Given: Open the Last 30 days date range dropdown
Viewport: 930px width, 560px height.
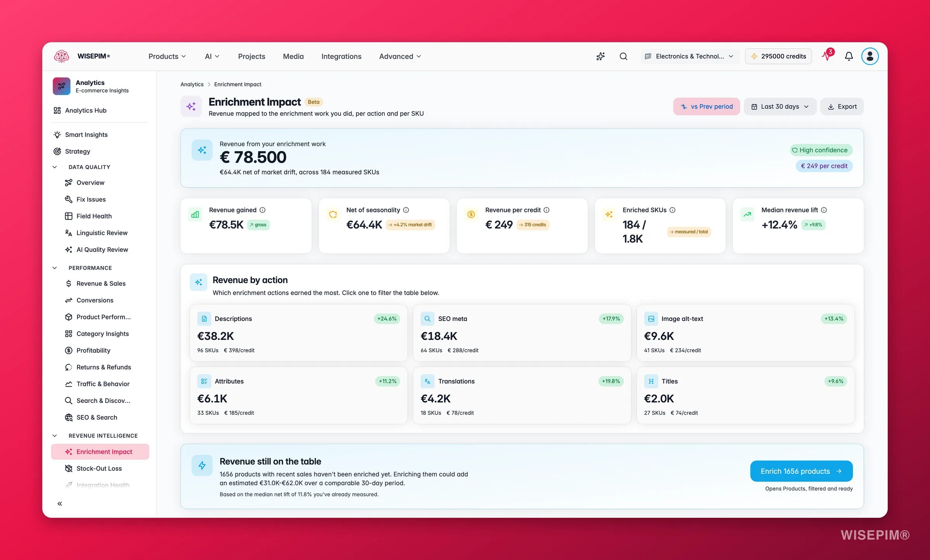Looking at the screenshot, I should point(780,106).
